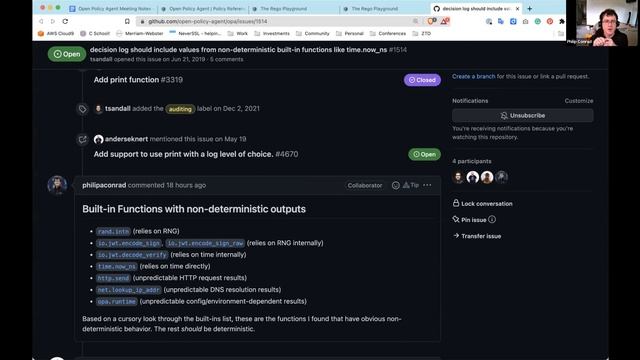
Task: Open the three-dot menu on philipaconrad's comment
Action: [x=427, y=185]
